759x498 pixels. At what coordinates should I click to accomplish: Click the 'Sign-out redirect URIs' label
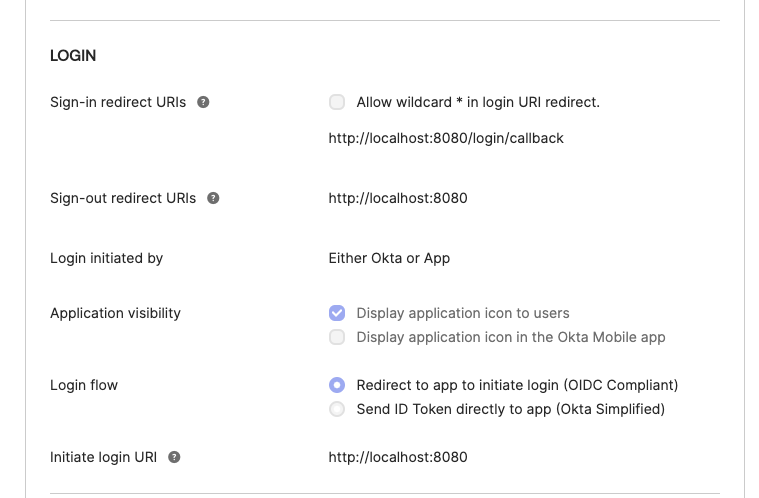click(123, 198)
